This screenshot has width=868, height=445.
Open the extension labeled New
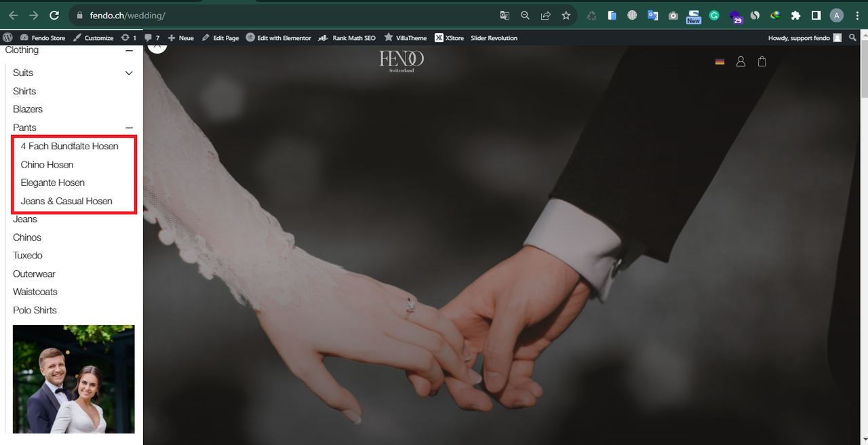tap(693, 16)
